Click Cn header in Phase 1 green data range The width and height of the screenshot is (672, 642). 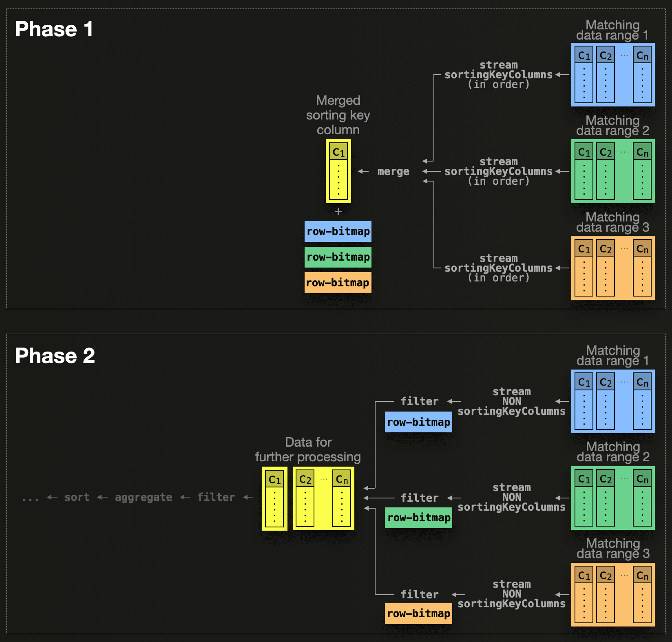[x=642, y=152]
